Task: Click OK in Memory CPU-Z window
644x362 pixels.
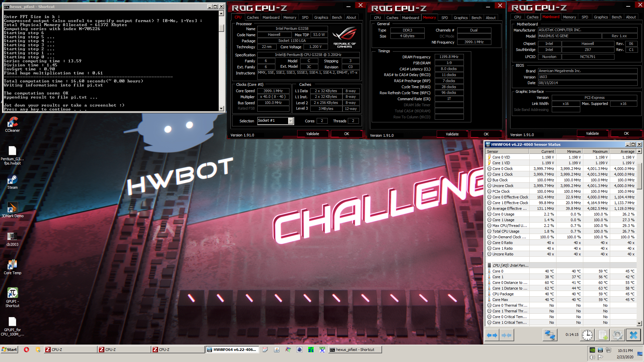Action: point(486,134)
